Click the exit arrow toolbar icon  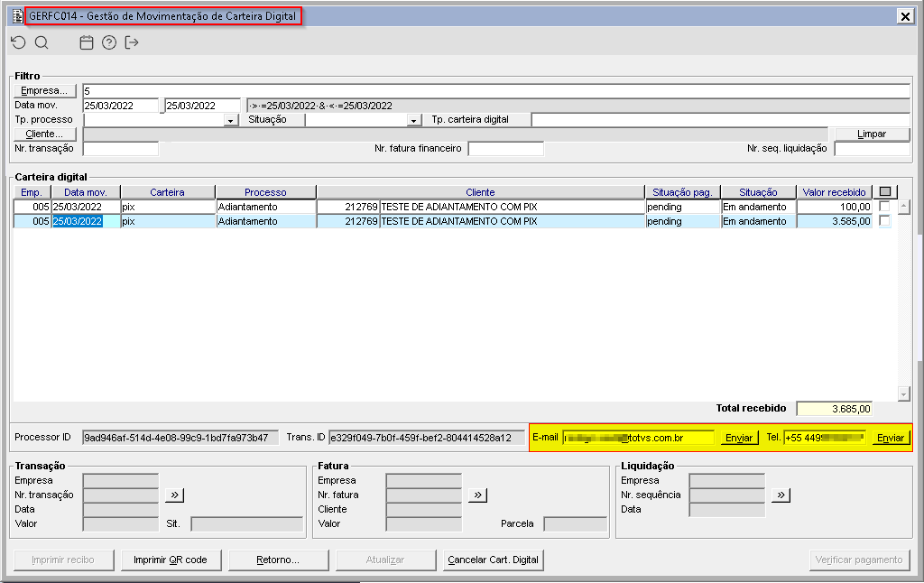tap(132, 42)
